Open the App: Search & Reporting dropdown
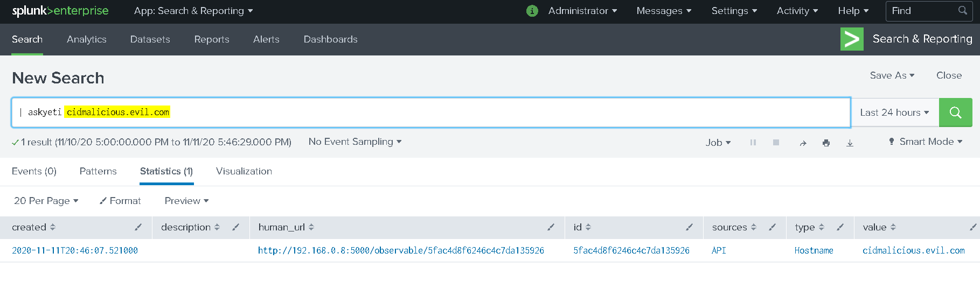This screenshot has width=980, height=288. point(193,11)
